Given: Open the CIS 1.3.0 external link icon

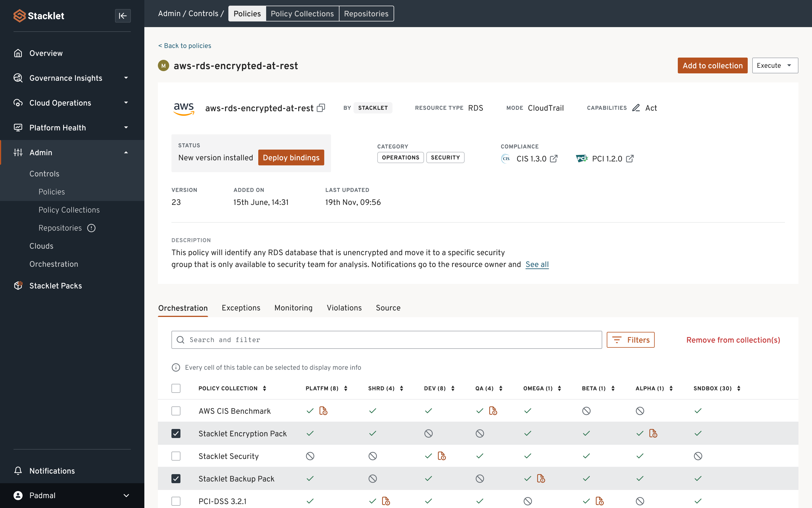Looking at the screenshot, I should [554, 159].
